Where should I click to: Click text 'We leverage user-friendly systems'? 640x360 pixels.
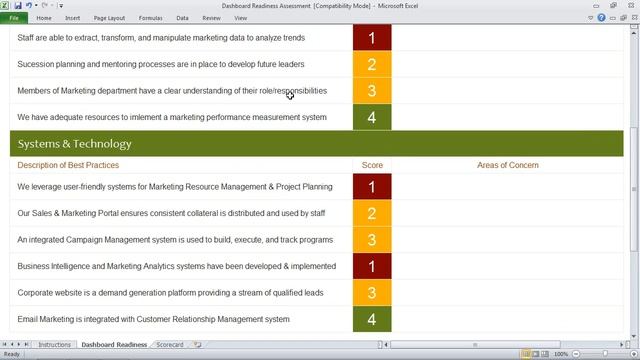click(76, 187)
